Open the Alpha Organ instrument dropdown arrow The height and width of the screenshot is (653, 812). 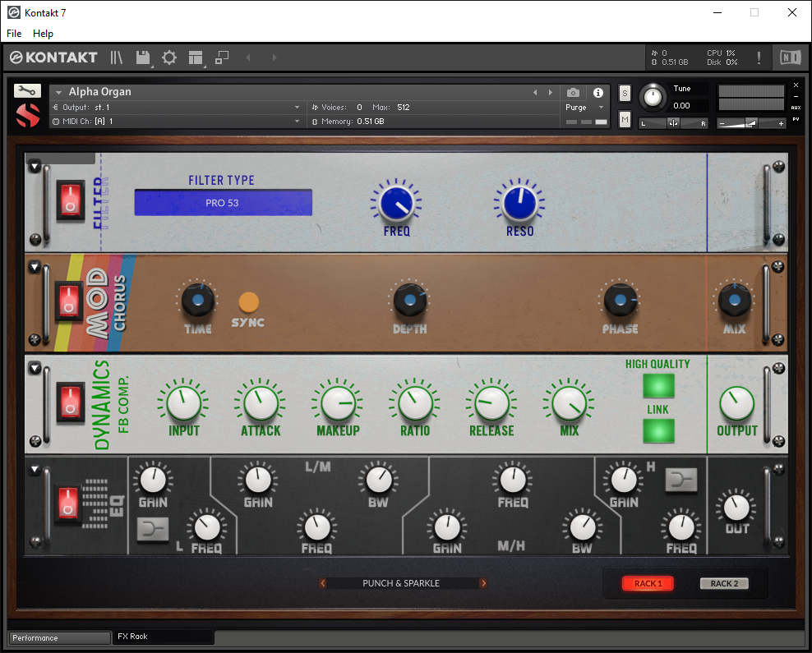58,92
